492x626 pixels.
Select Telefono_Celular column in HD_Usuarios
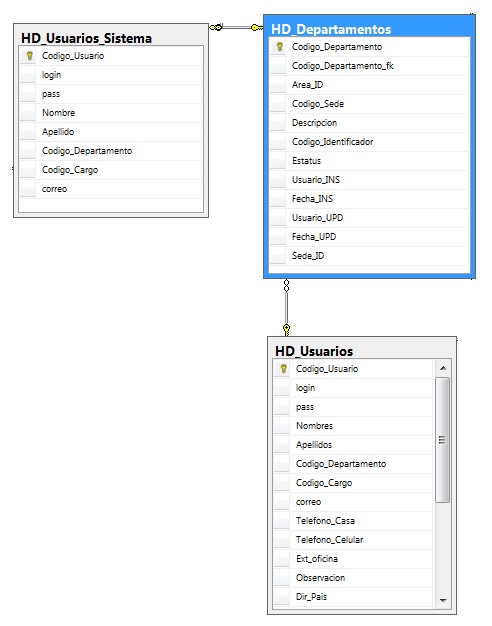pyautogui.click(x=353, y=540)
